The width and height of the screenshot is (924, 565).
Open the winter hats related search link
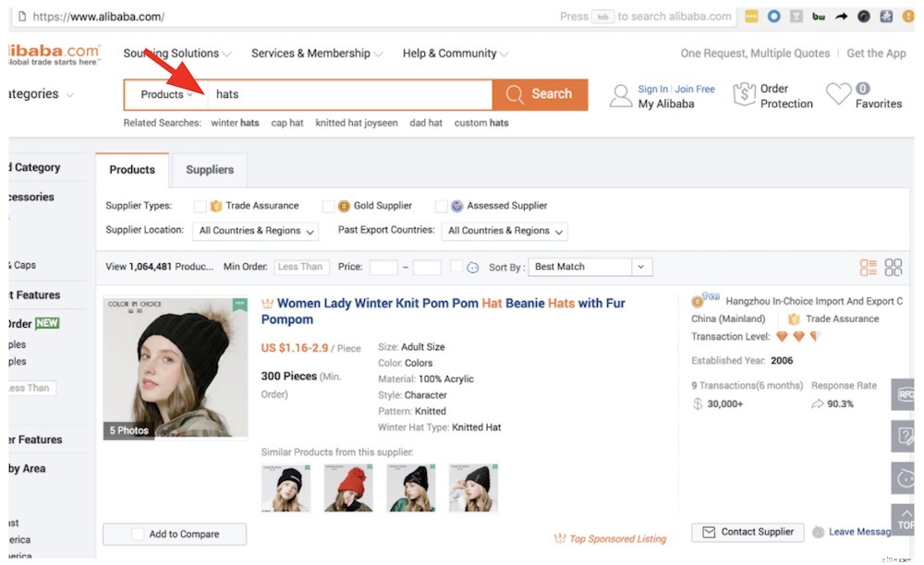tap(235, 122)
